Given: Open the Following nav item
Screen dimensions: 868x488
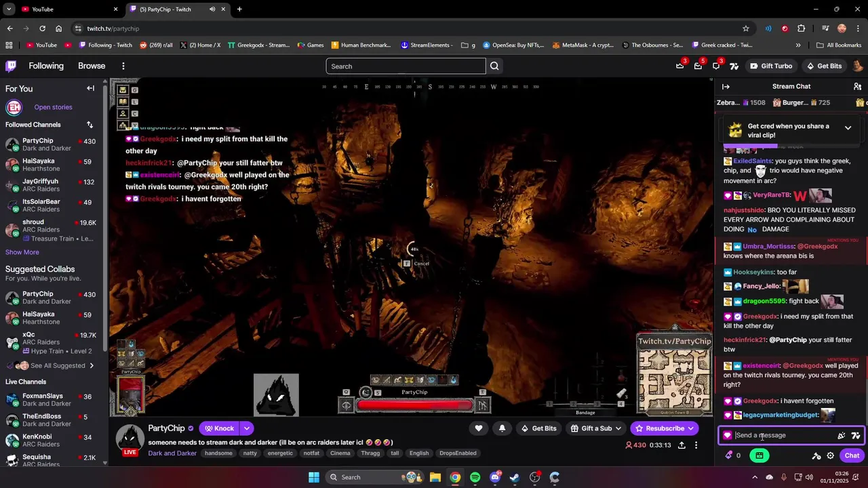Looking at the screenshot, I should tap(46, 66).
